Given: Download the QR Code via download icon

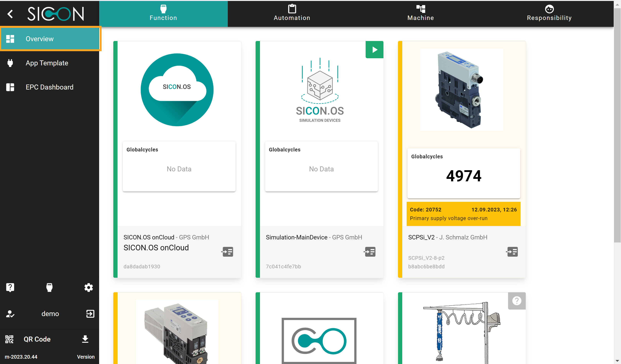Looking at the screenshot, I should pos(85,339).
